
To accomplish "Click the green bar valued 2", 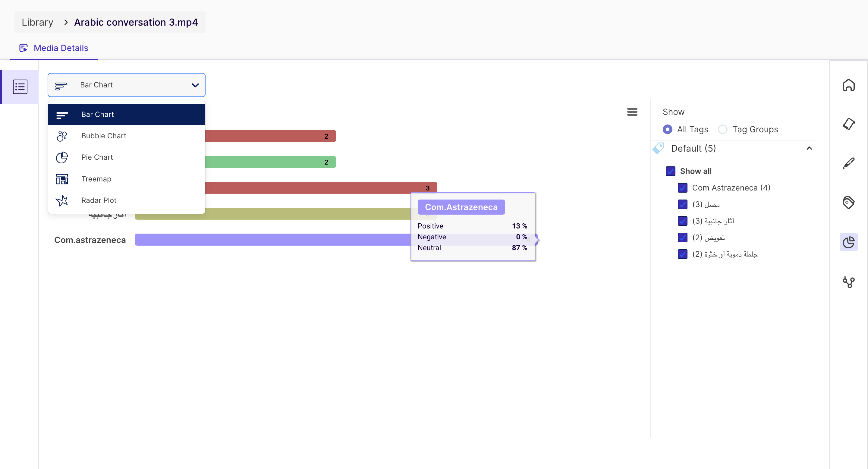I will (270, 162).
